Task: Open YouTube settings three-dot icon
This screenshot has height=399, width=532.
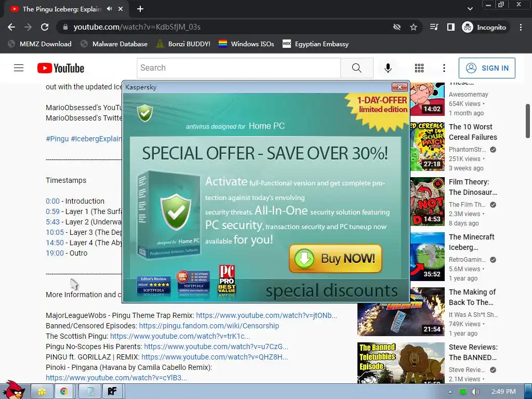Action: coord(444,68)
